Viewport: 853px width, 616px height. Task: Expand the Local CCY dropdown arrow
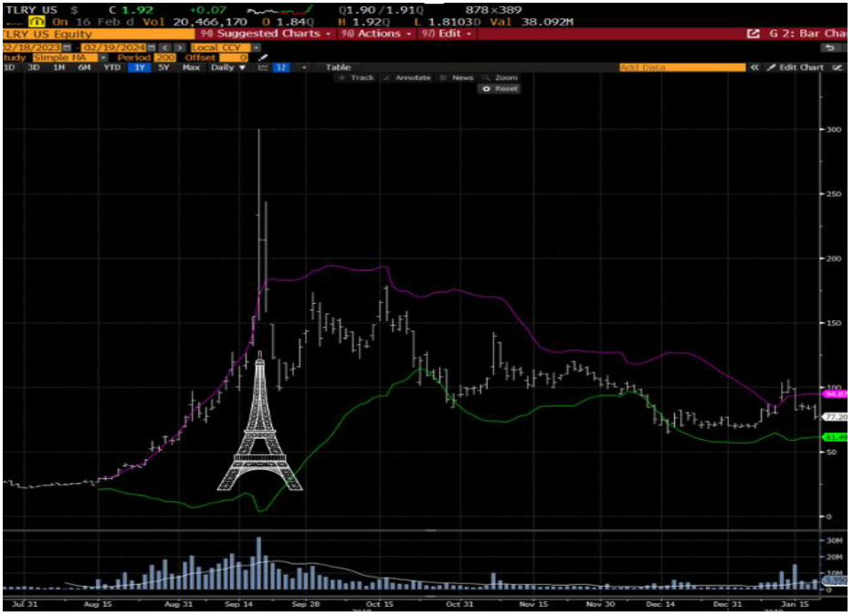(x=256, y=47)
